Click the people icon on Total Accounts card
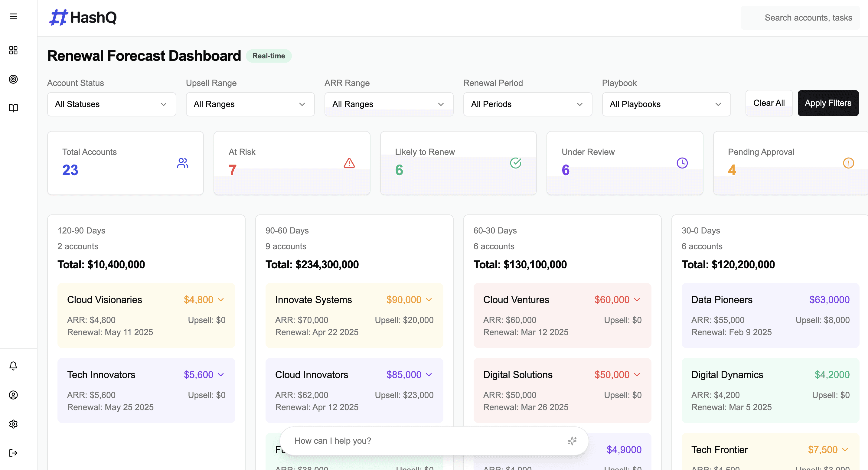Image resolution: width=868 pixels, height=470 pixels. point(183,163)
